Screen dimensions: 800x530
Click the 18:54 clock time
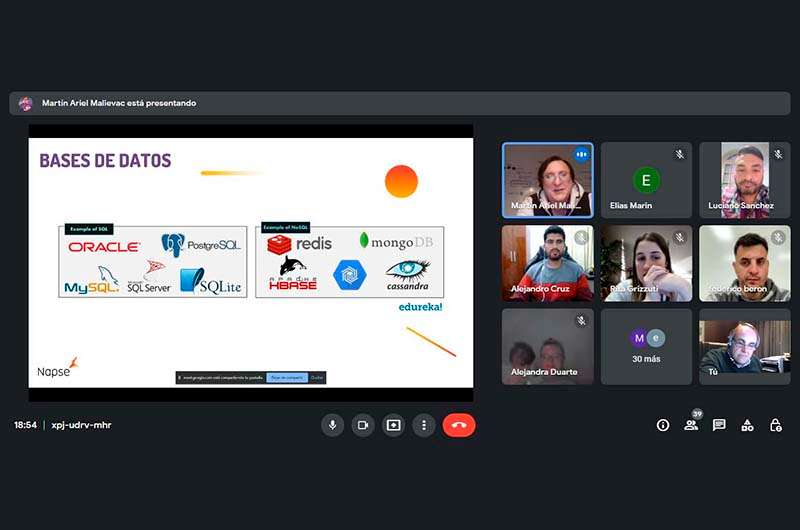point(25,425)
